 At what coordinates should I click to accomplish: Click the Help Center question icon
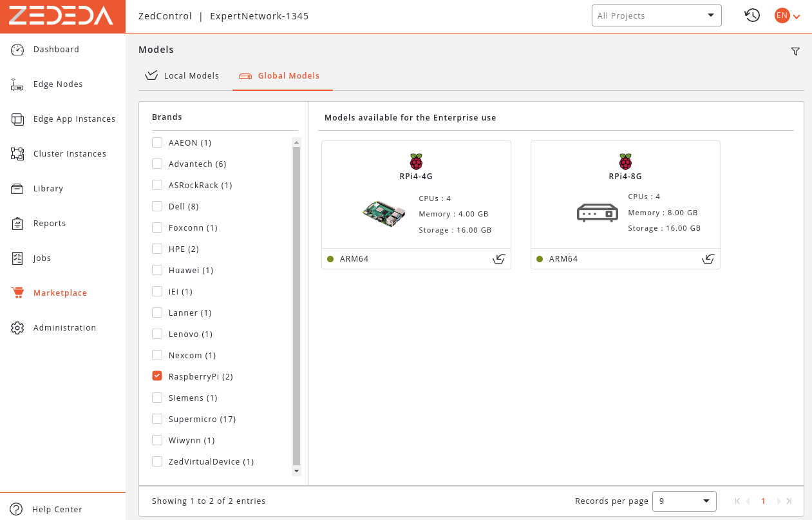click(x=17, y=509)
